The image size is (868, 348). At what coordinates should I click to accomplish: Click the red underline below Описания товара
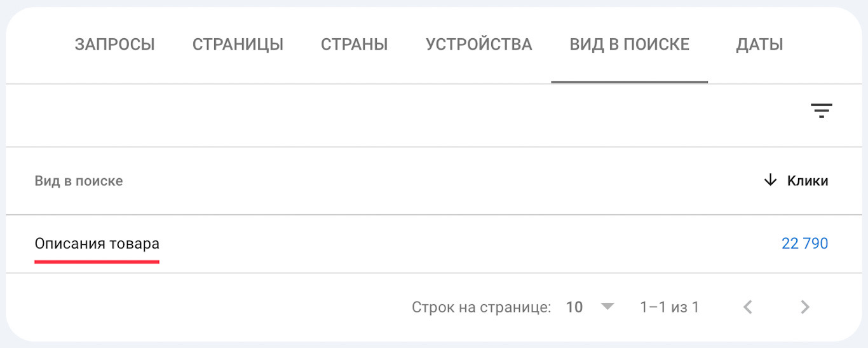[x=97, y=261]
